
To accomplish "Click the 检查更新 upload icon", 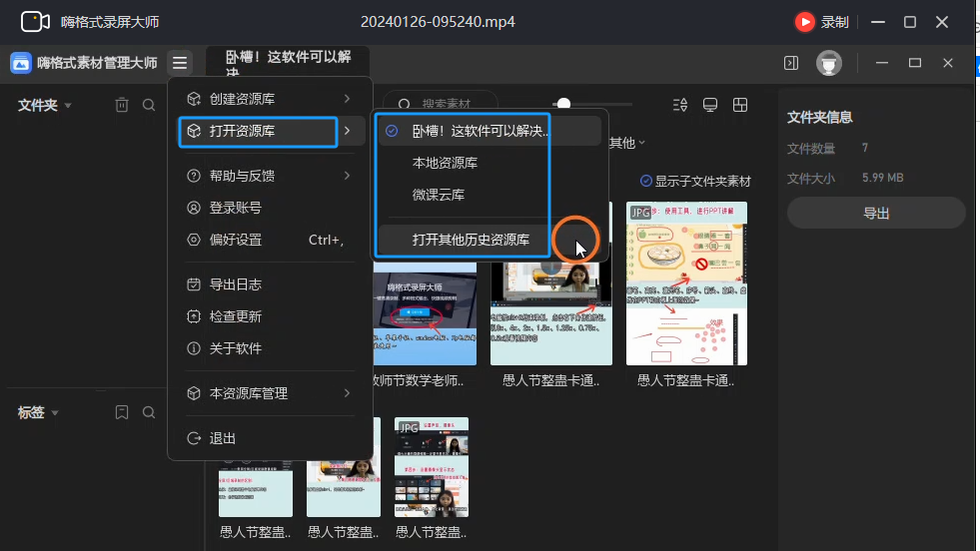I will point(194,316).
